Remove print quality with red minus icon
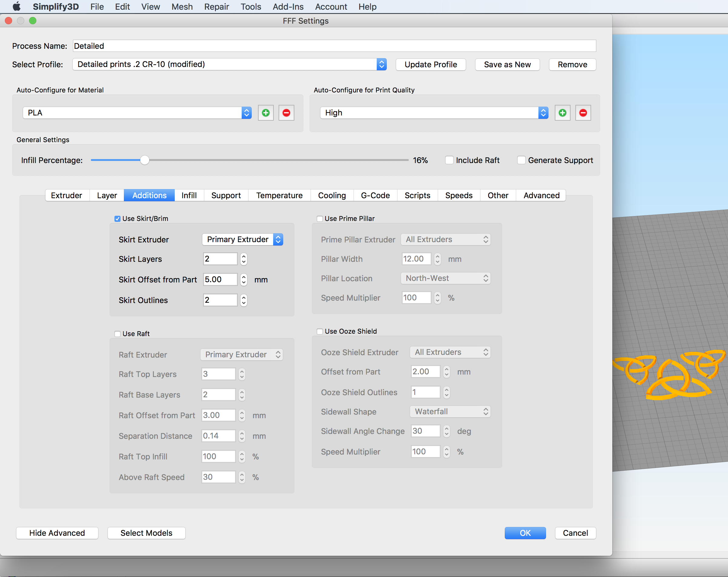Image resolution: width=728 pixels, height=577 pixels. click(x=583, y=113)
